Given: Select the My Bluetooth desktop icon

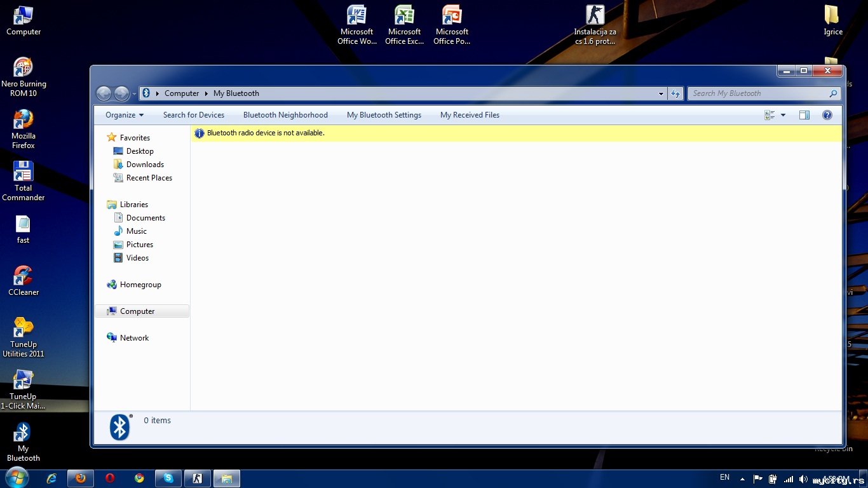Looking at the screenshot, I should (x=24, y=442).
